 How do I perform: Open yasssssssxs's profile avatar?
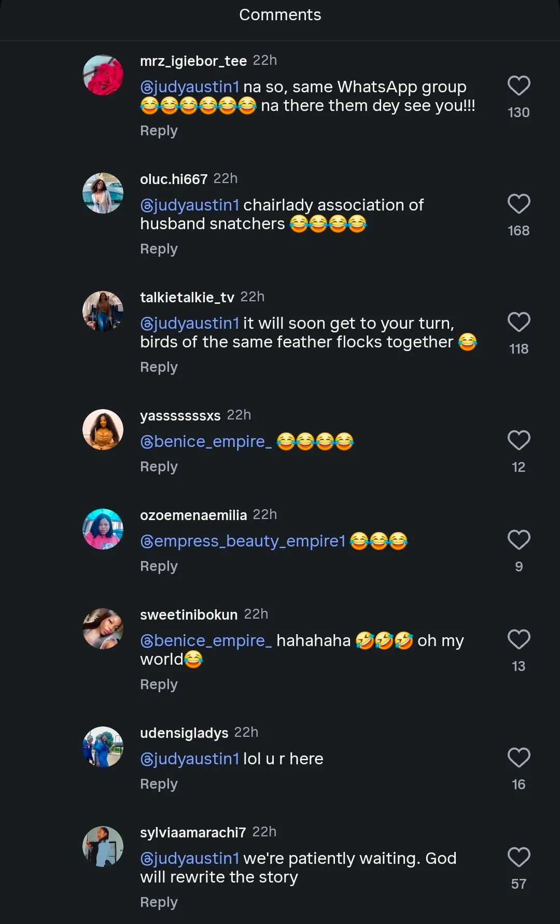(103, 430)
